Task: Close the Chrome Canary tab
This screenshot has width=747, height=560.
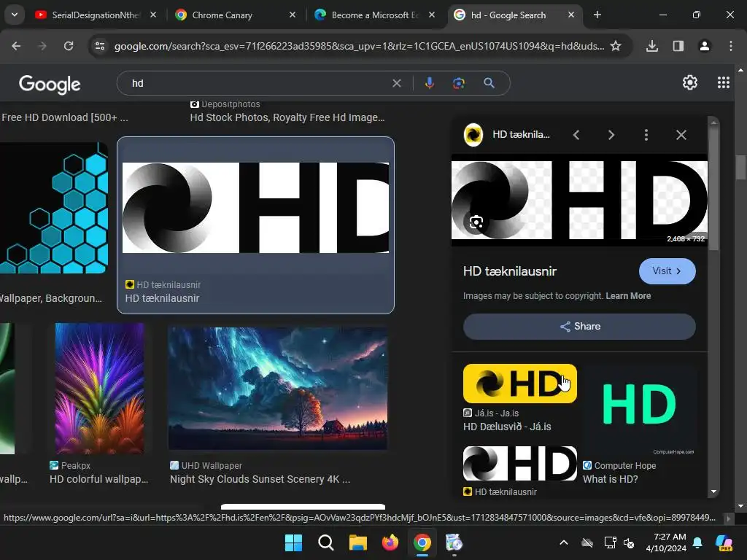Action: click(293, 15)
